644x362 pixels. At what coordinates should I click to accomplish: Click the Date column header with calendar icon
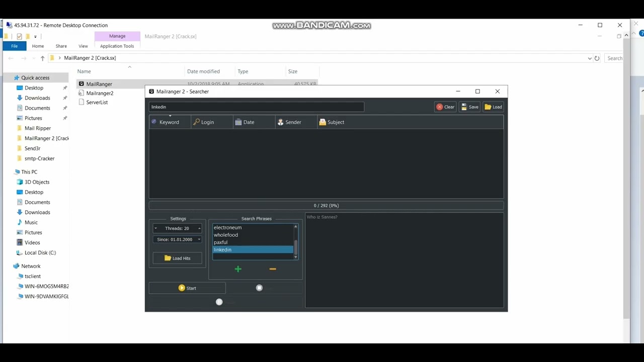pyautogui.click(x=254, y=122)
